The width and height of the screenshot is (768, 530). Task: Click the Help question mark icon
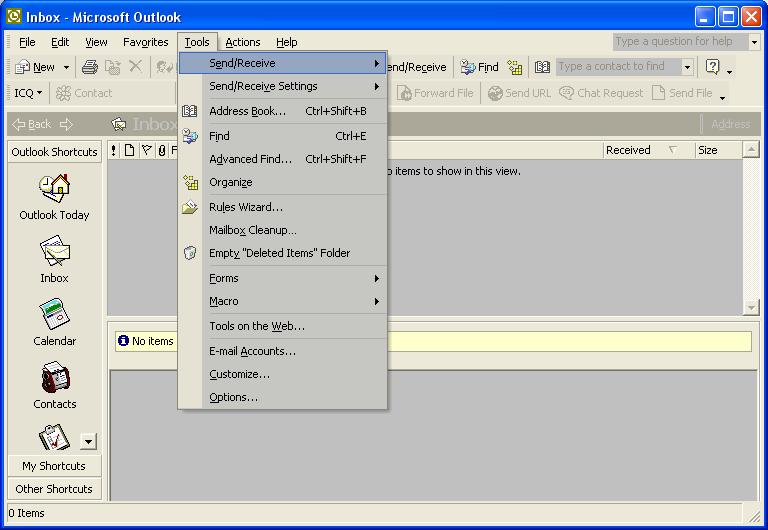click(713, 66)
